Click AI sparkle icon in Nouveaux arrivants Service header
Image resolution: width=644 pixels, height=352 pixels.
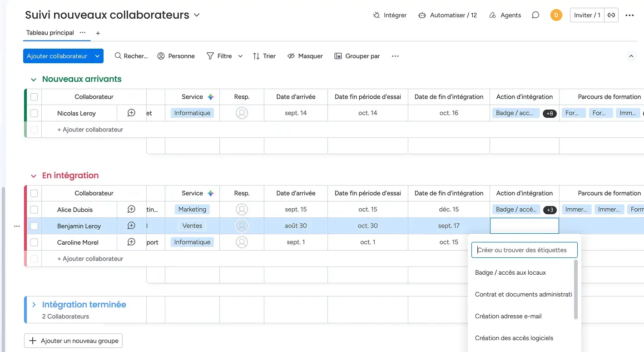click(x=211, y=97)
